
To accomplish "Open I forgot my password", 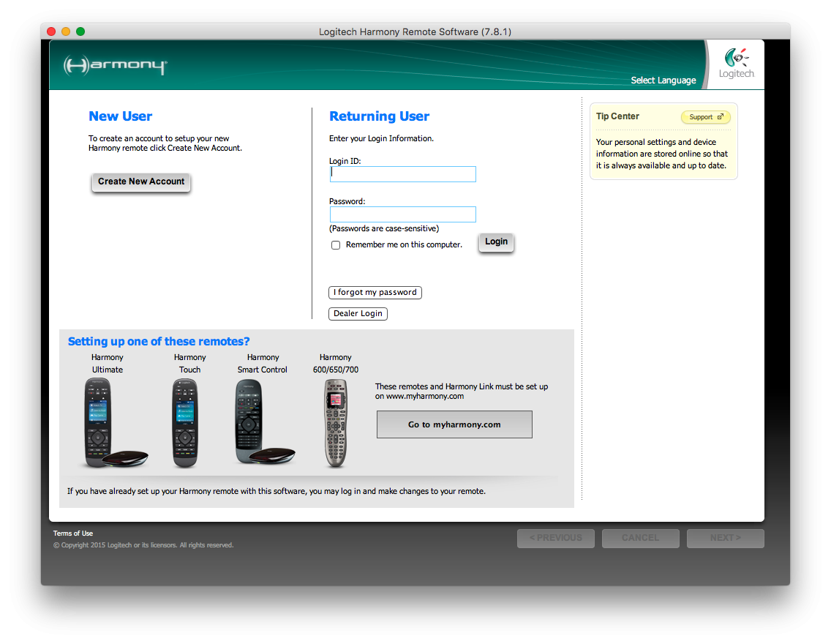I will pyautogui.click(x=375, y=292).
